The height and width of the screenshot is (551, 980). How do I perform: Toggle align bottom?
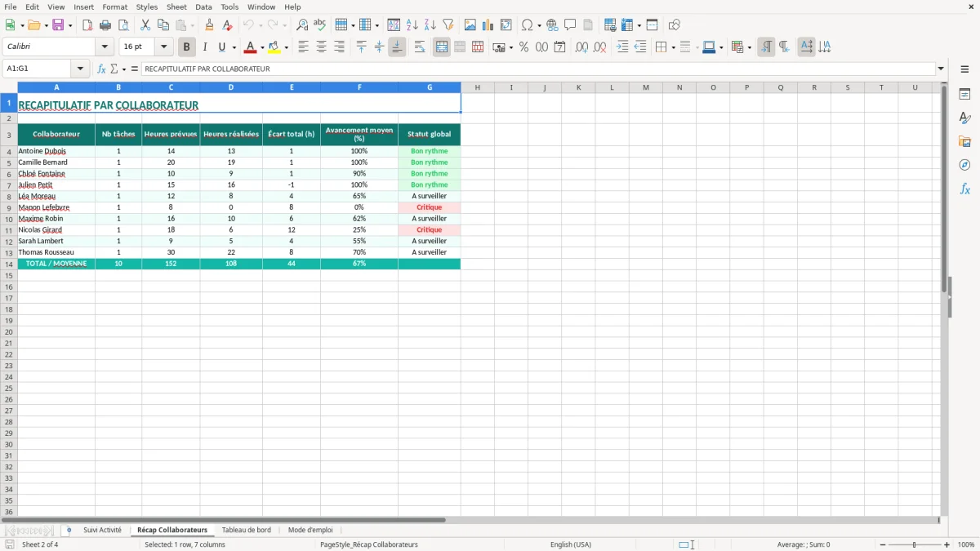click(x=397, y=47)
